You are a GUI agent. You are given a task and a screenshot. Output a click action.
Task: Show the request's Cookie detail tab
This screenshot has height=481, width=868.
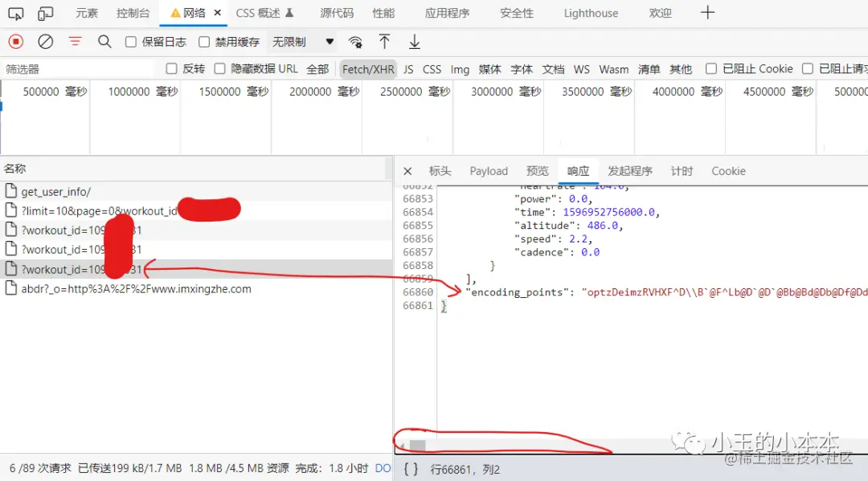[728, 171]
